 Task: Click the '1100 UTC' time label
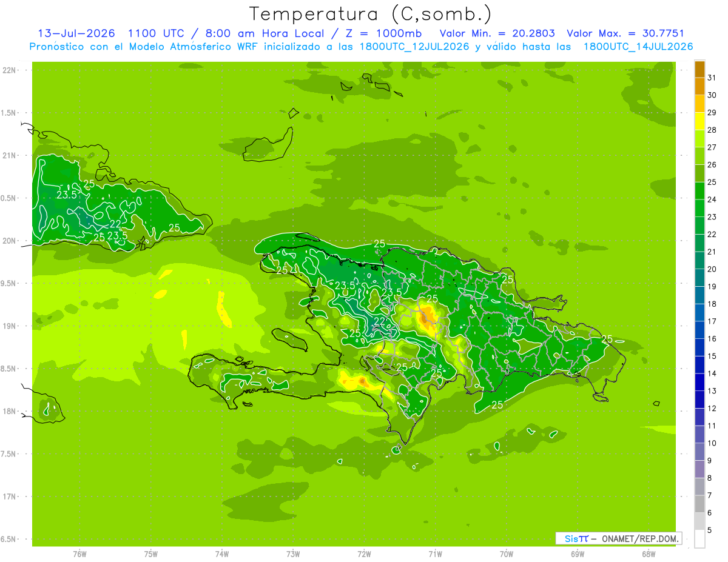point(155,33)
